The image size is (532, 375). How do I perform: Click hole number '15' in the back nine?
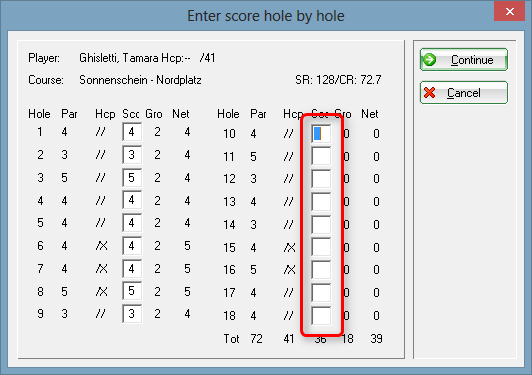[x=229, y=247]
